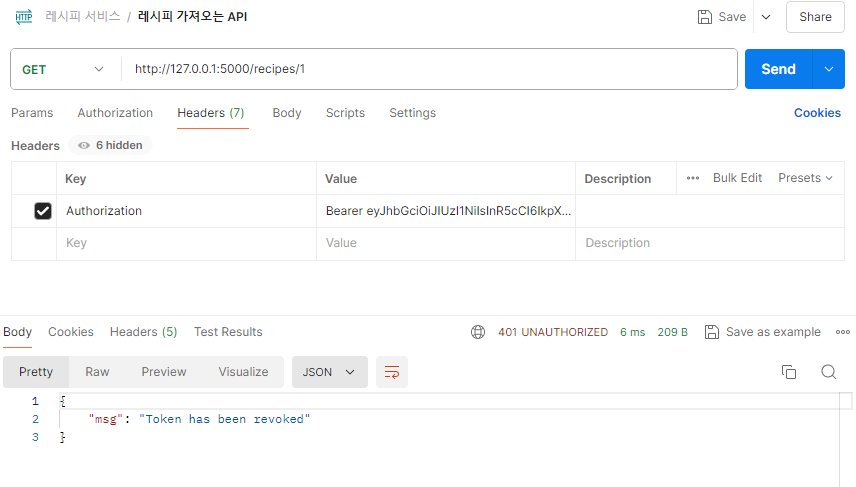This screenshot has height=487, width=856.
Task: Click the Send button
Action: (778, 69)
